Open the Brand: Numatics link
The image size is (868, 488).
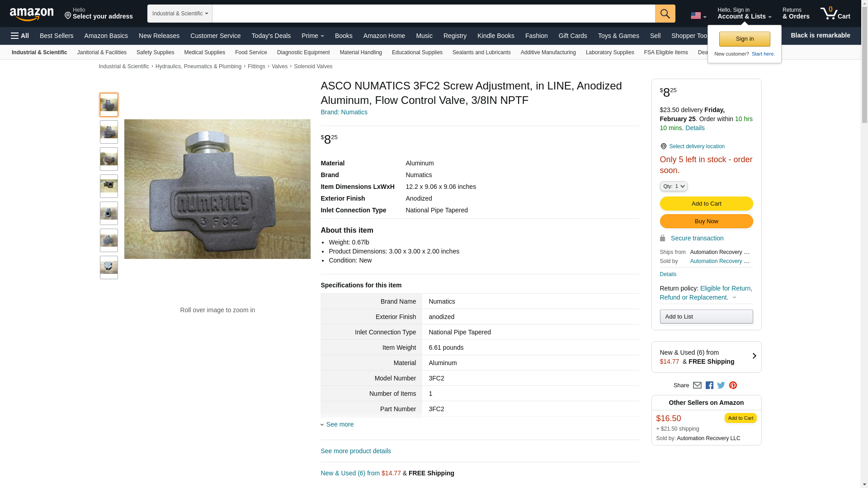click(x=344, y=112)
